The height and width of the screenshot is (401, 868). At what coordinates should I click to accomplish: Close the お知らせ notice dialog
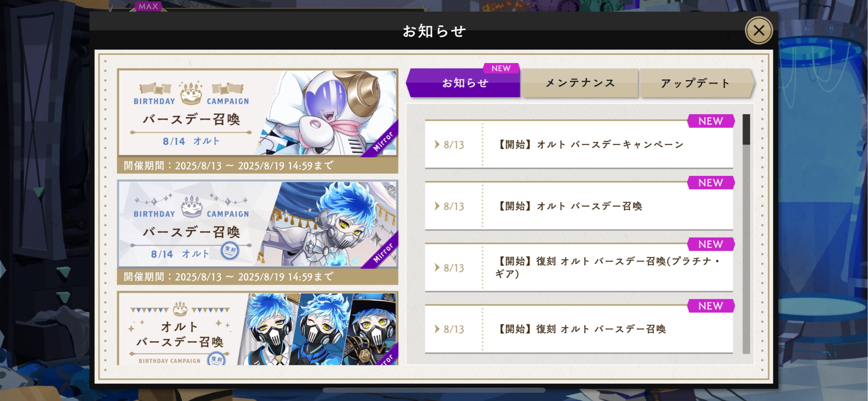point(758,30)
